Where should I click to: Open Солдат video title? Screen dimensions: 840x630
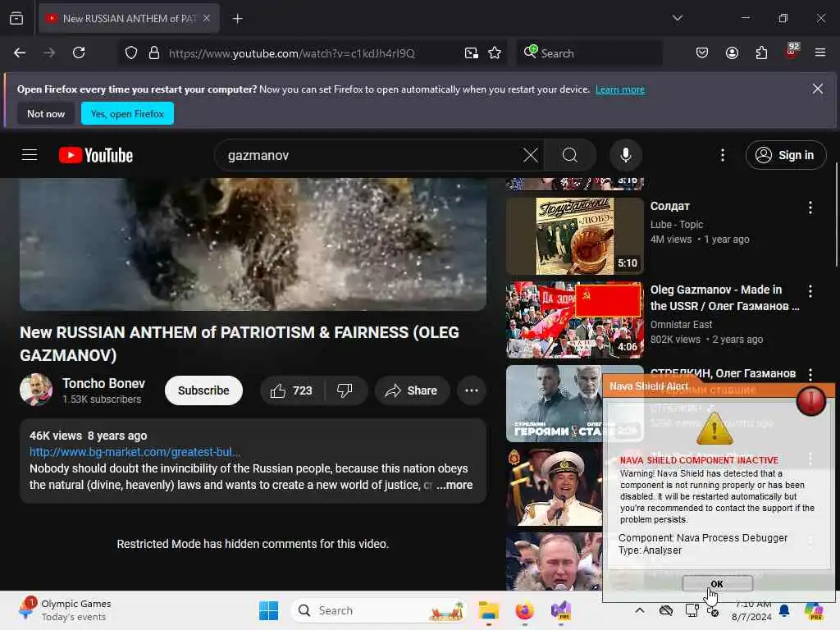tap(669, 206)
